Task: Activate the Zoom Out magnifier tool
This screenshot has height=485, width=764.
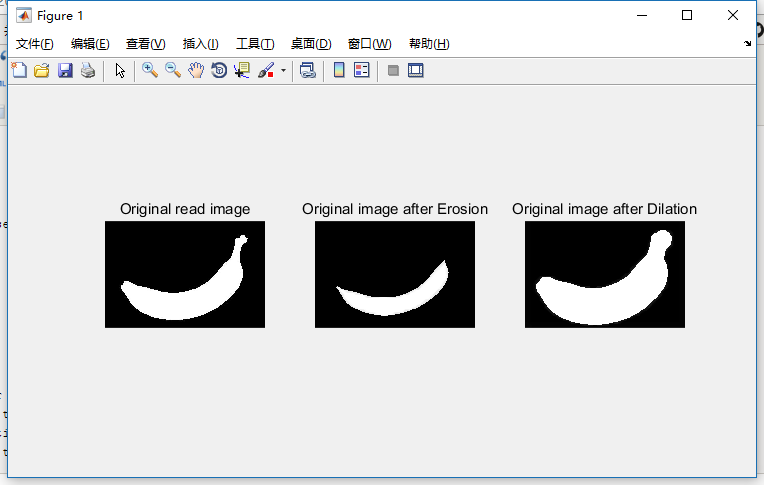Action: click(x=173, y=70)
